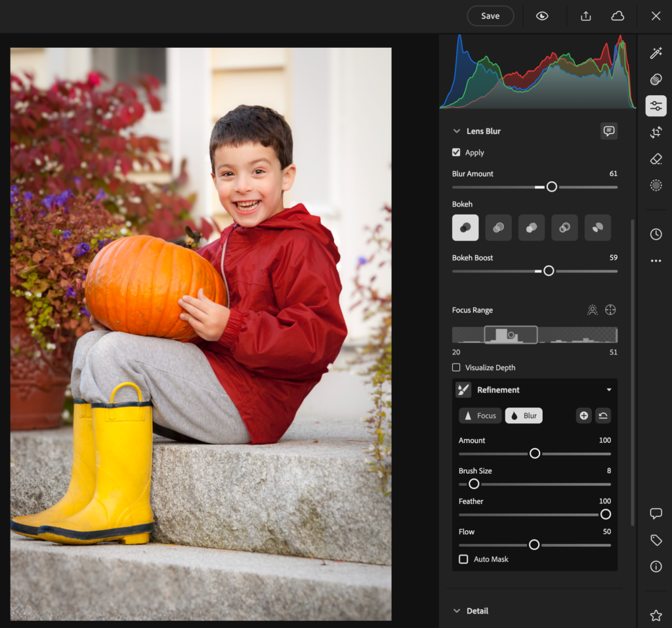Uncheck the Apply checkbox
This screenshot has width=672, height=628.
coord(456,152)
